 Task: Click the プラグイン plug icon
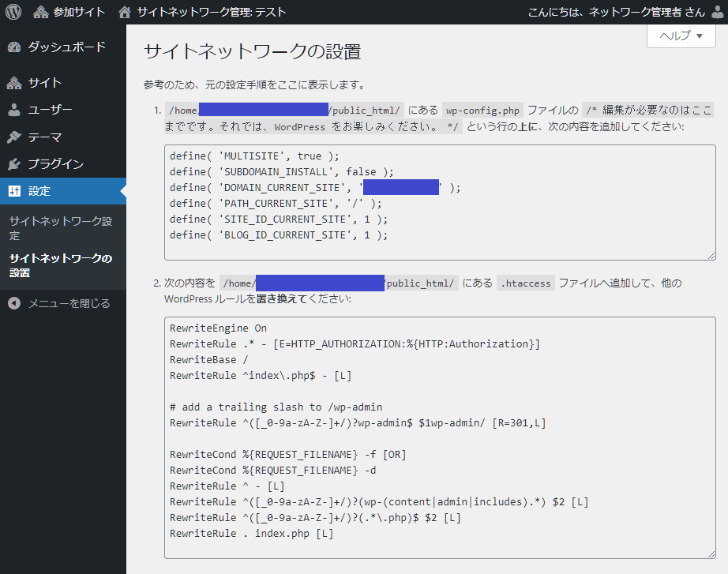pyautogui.click(x=14, y=164)
